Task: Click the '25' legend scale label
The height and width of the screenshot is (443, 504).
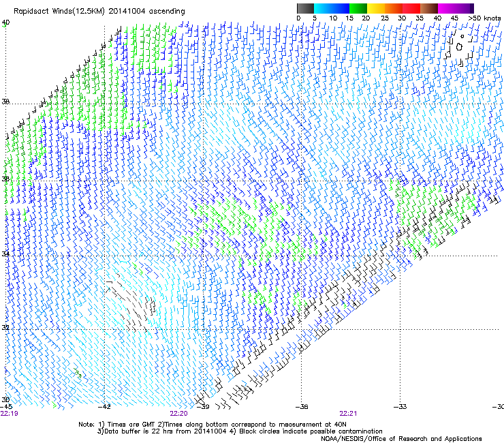Action: pyautogui.click(x=385, y=18)
